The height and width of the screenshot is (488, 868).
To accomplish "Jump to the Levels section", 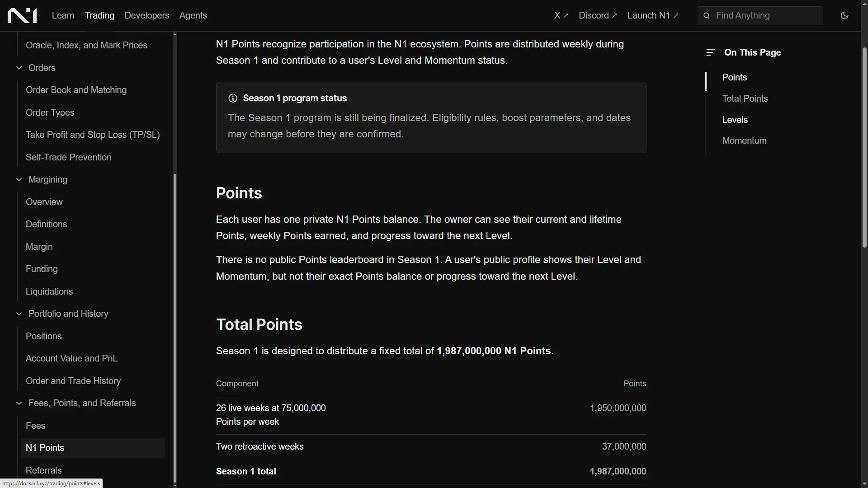I will tap(735, 120).
